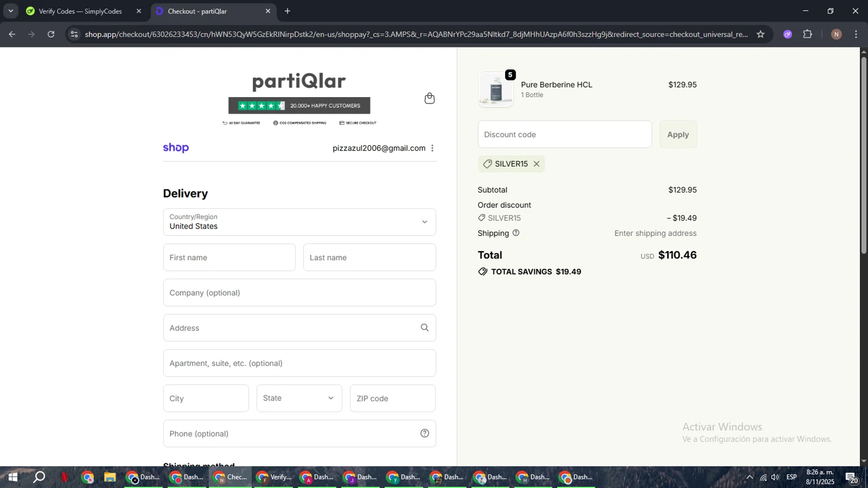Click the Phone field help icon
The width and height of the screenshot is (868, 488).
[x=425, y=434]
